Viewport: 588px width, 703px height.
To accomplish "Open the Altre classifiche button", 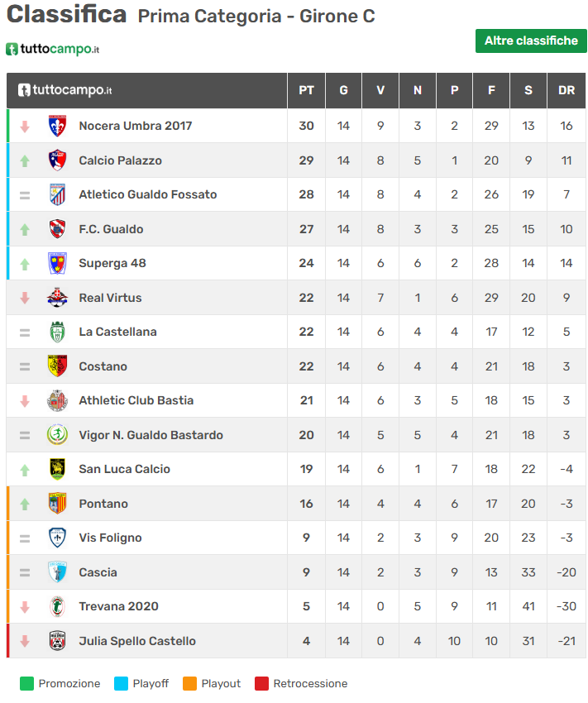I will point(531,41).
